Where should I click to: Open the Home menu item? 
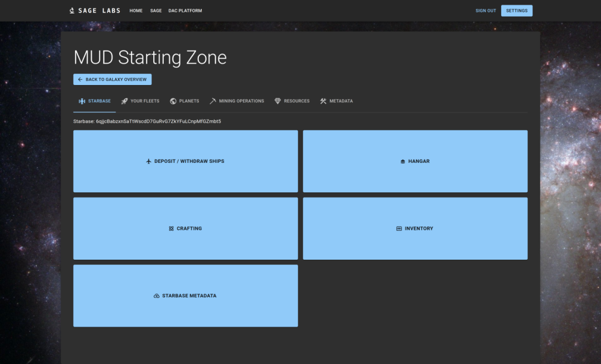coord(136,11)
